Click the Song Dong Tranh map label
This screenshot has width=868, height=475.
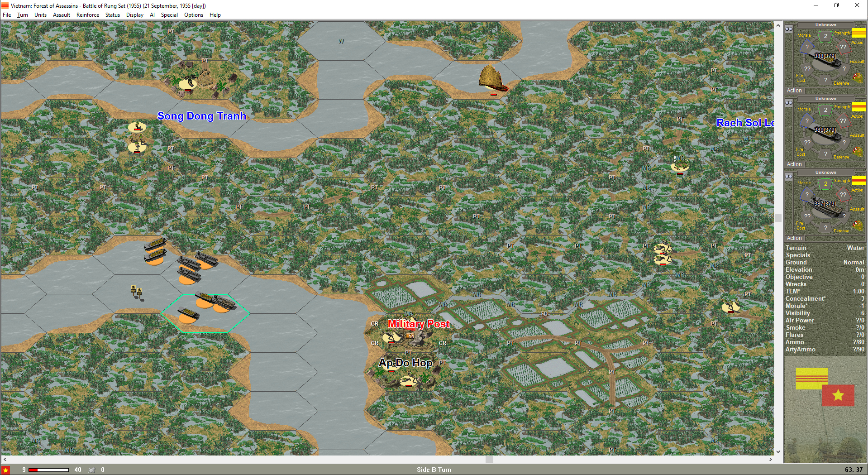pyautogui.click(x=202, y=116)
